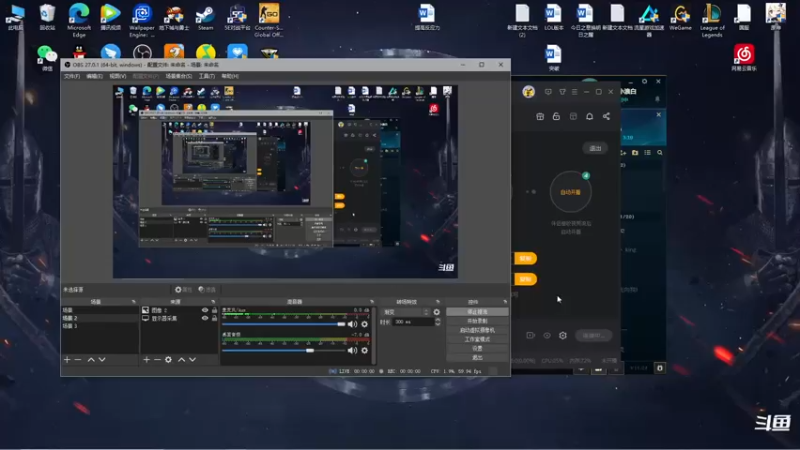Image resolution: width=800 pixels, height=450 pixels.
Task: Open Steam desktop shortcut
Action: [206, 18]
